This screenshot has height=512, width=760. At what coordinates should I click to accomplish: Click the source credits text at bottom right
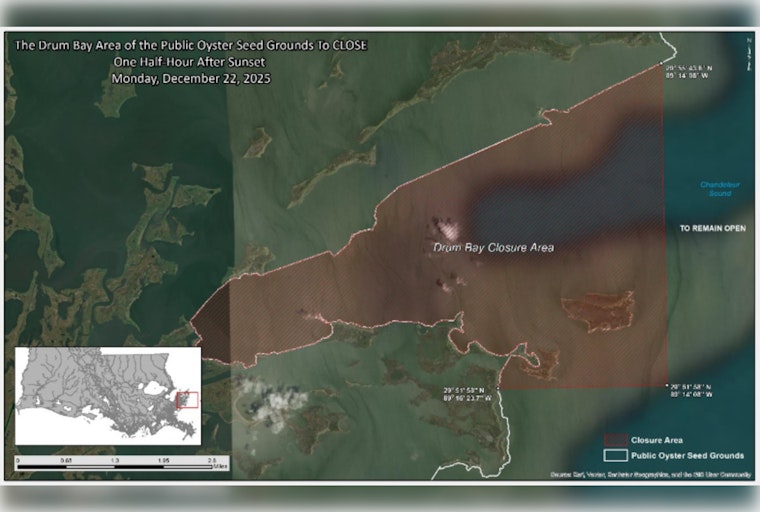pyautogui.click(x=651, y=475)
